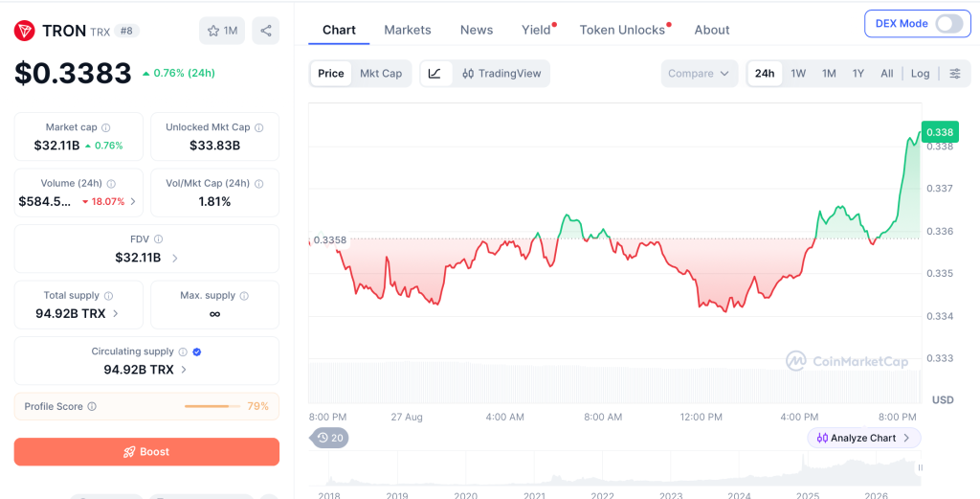Screen dimensions: 980x499
Task: Expand the Total supply chevron
Action: point(115,314)
